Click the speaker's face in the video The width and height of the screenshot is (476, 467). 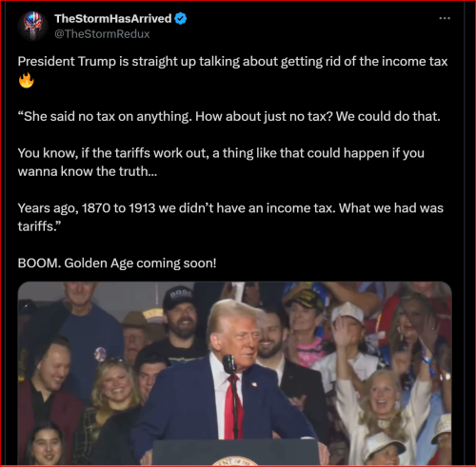pyautogui.click(x=242, y=339)
